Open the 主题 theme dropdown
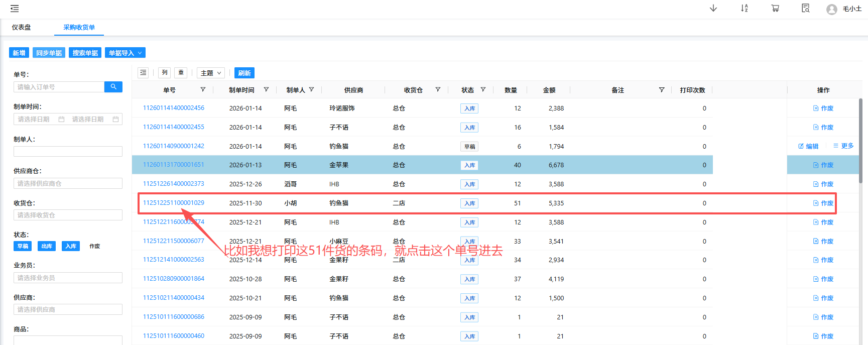Image resolution: width=868 pixels, height=345 pixels. (x=210, y=73)
